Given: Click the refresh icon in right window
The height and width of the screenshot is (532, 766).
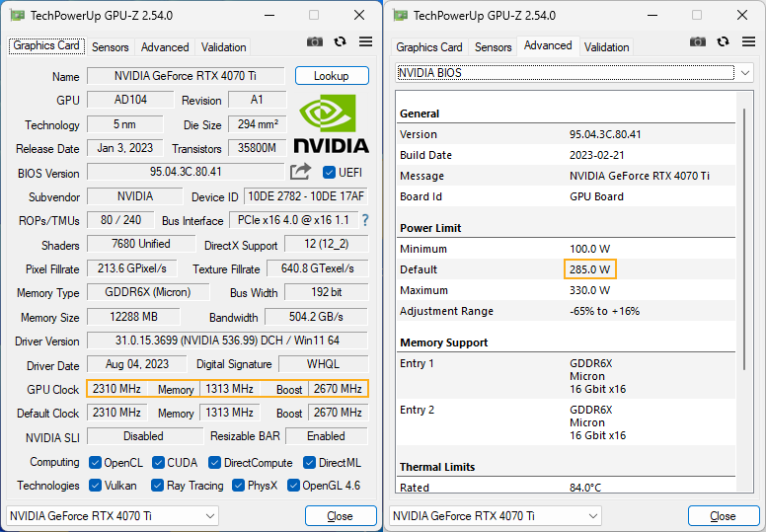Looking at the screenshot, I should 723,42.
